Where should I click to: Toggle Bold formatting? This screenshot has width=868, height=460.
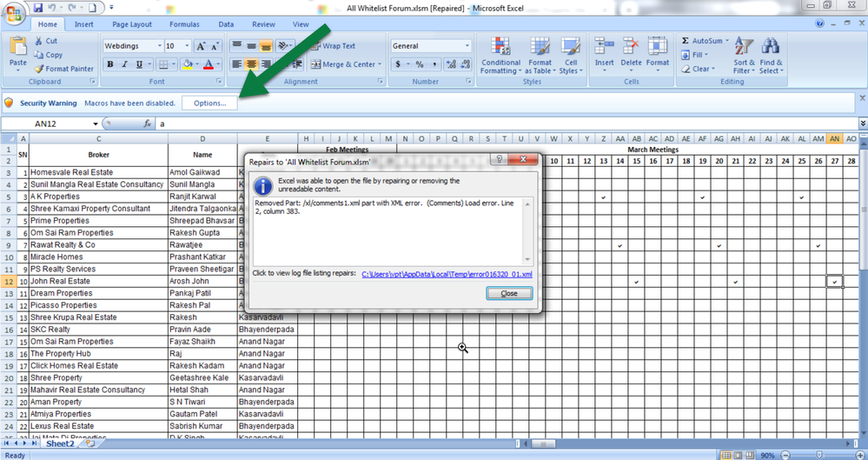110,64
